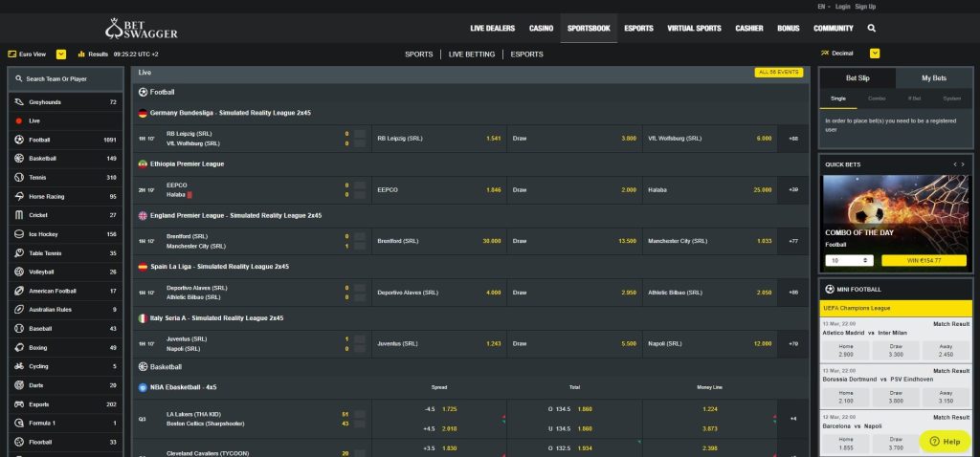This screenshot has width=980, height=457.
Task: Select the Tennis icon in sidebar
Action: (x=19, y=177)
